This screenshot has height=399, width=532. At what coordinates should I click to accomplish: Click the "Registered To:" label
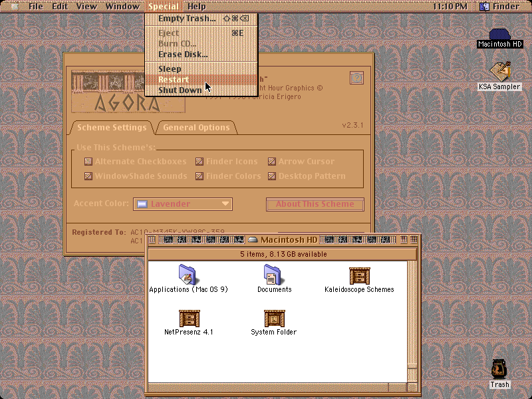click(x=98, y=232)
